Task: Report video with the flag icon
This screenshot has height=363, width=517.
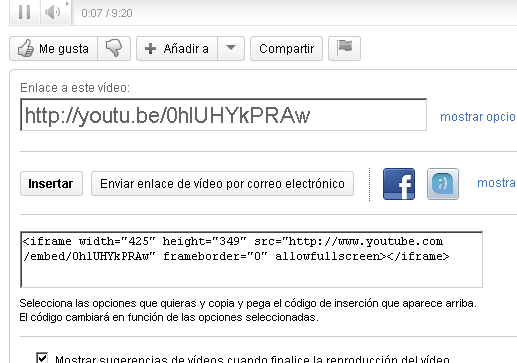Action: point(344,49)
